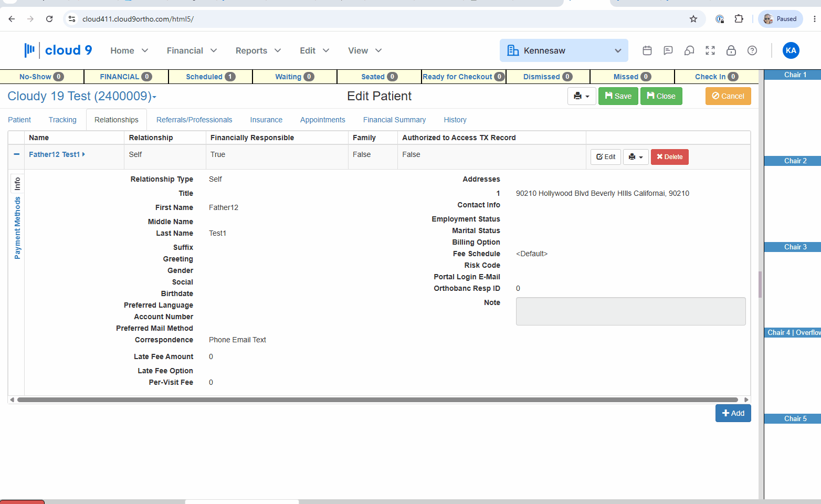Expand the Reports menu
The height and width of the screenshot is (504, 821).
point(258,50)
